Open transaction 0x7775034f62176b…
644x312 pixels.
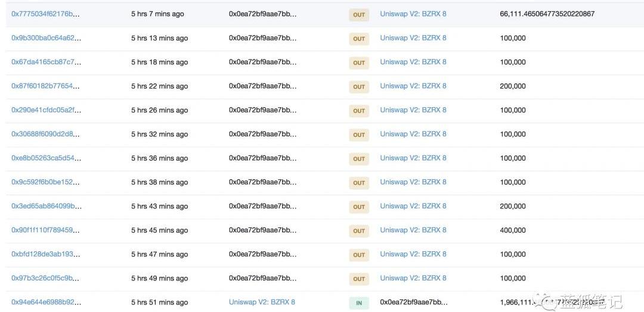click(45, 14)
